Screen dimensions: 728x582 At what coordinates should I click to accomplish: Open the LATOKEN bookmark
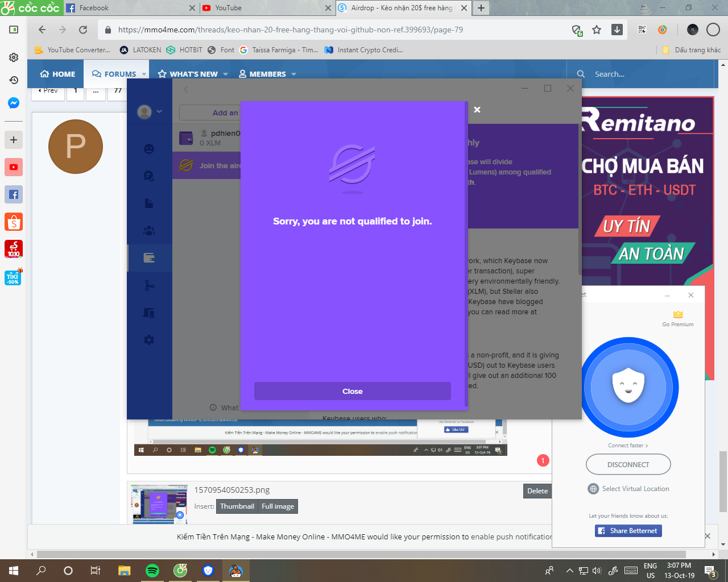click(140, 50)
